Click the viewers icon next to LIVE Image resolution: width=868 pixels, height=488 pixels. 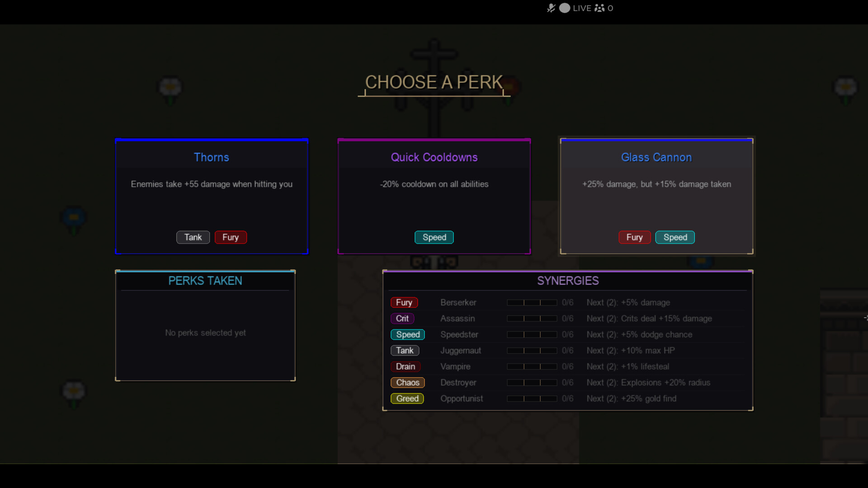(599, 8)
